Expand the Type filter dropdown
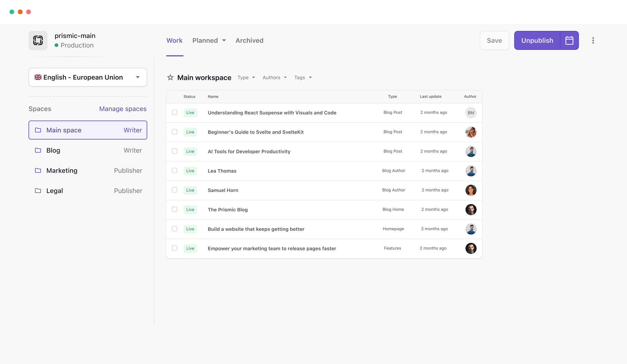The height and width of the screenshot is (364, 627). 246,77
